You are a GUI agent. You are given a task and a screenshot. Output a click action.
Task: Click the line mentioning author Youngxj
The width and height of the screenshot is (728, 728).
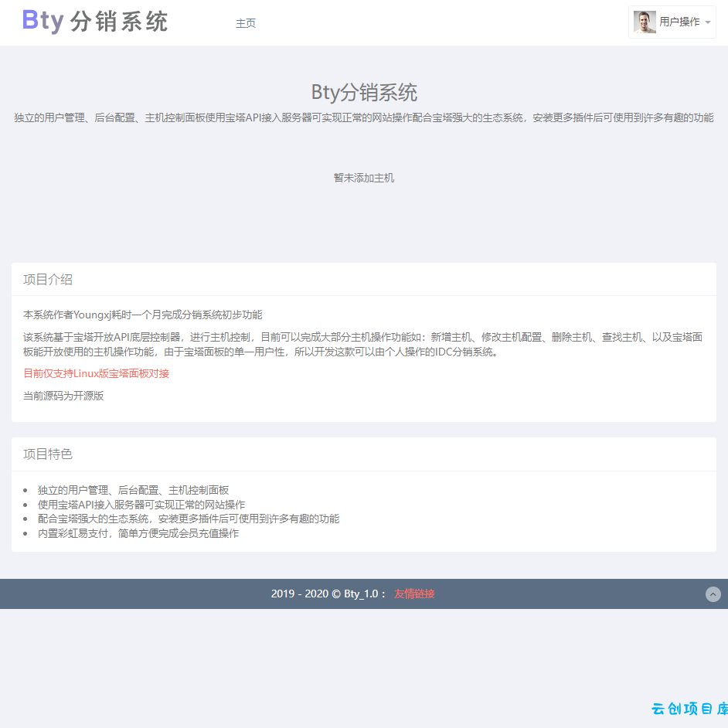point(143,315)
